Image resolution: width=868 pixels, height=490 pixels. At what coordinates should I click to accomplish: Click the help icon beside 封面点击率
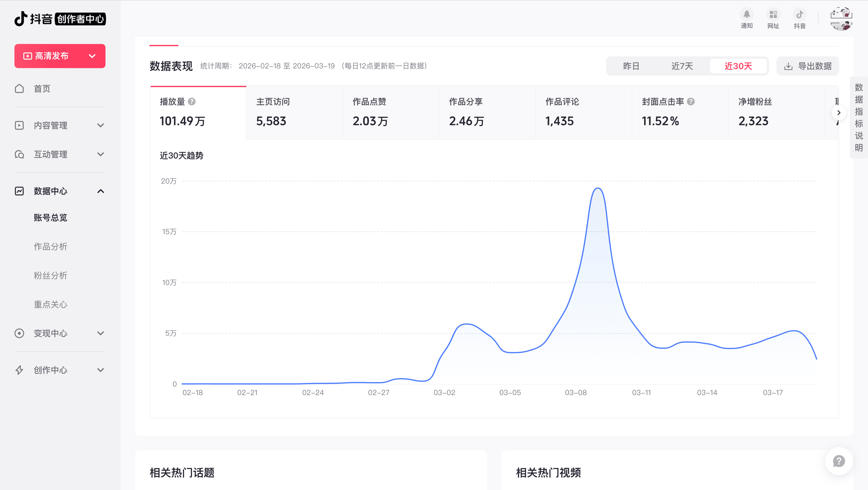tap(690, 102)
